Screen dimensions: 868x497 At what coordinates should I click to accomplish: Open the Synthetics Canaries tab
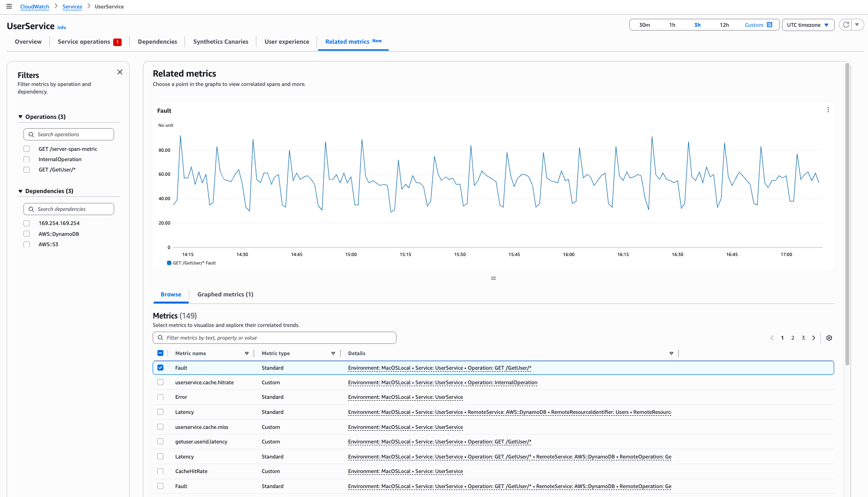[220, 41]
